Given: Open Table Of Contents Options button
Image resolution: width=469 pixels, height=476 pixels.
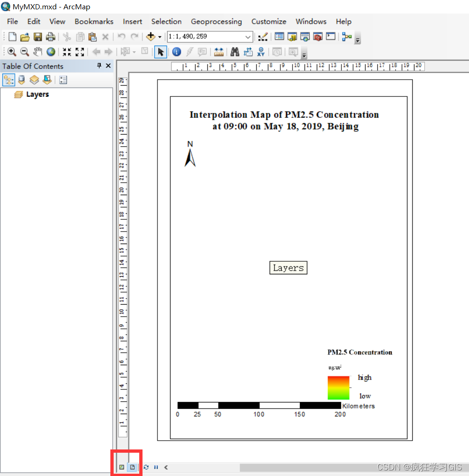Looking at the screenshot, I should click(63, 80).
